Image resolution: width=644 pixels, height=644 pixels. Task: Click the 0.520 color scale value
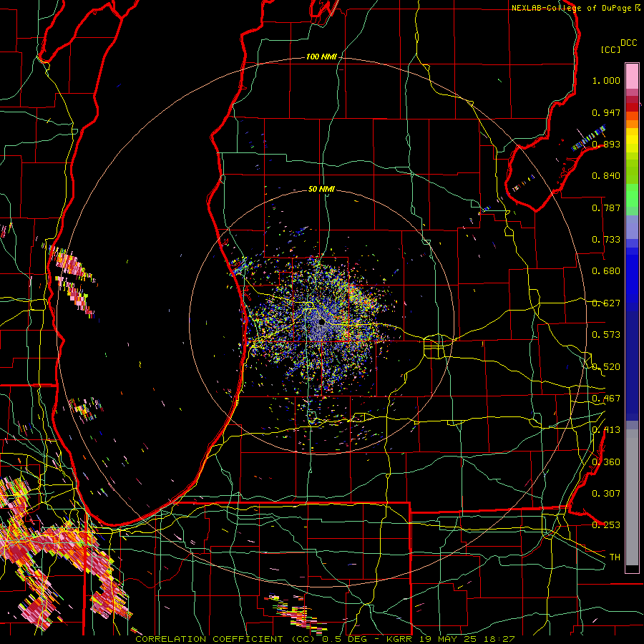coord(606,367)
